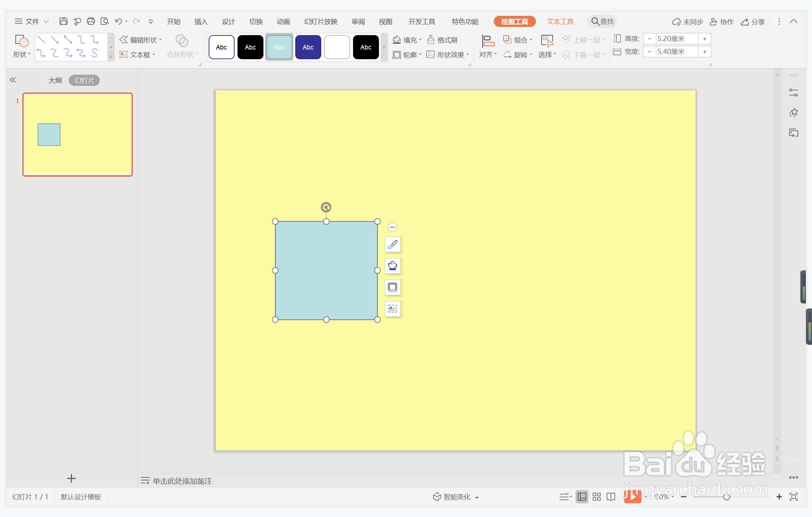Switch to Outline (大纲) panel view
812x517 pixels.
coord(55,80)
